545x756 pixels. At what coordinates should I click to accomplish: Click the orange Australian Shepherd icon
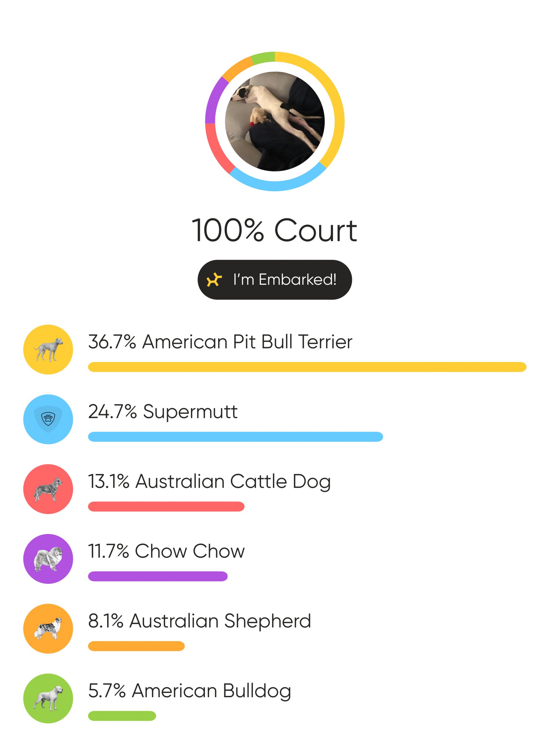(x=48, y=628)
